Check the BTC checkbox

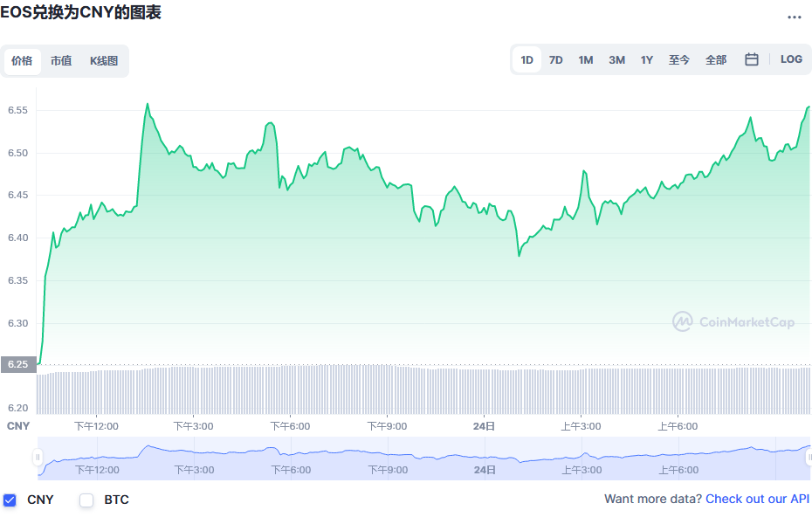(86, 500)
